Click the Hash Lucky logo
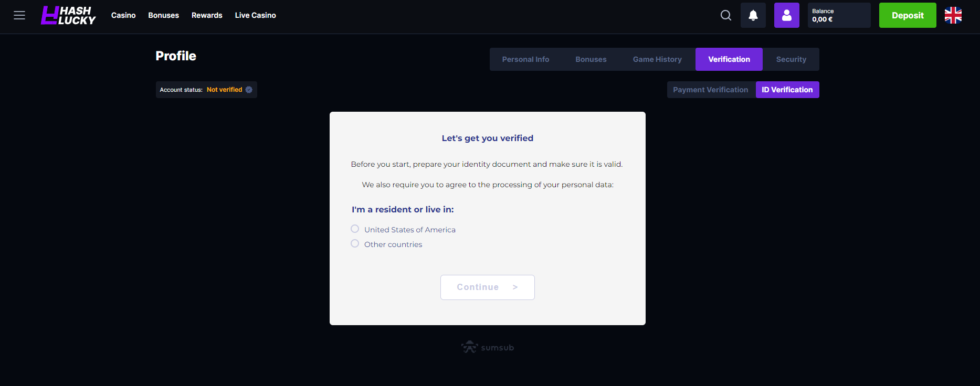Screen dimensions: 980x386 (68, 15)
